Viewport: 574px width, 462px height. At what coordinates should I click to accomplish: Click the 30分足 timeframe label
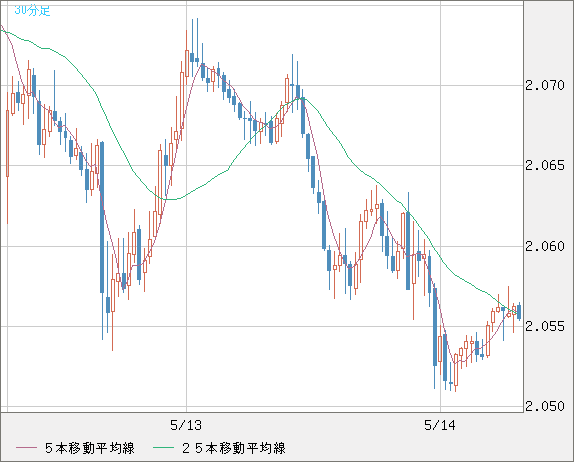tap(32, 10)
